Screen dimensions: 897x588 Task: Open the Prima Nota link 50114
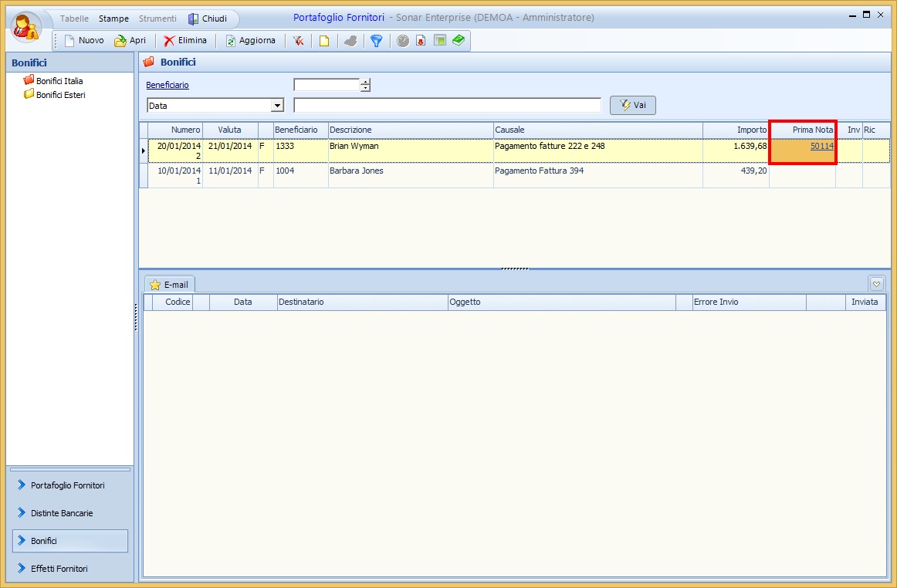point(821,146)
